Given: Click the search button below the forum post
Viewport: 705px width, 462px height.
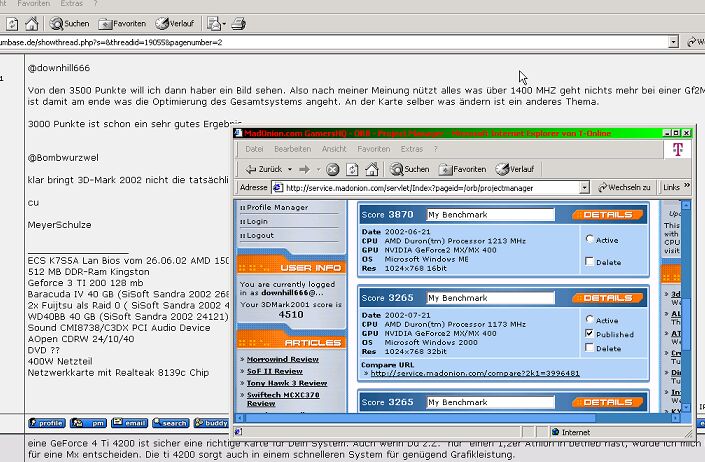Looking at the screenshot, I should pos(170,423).
